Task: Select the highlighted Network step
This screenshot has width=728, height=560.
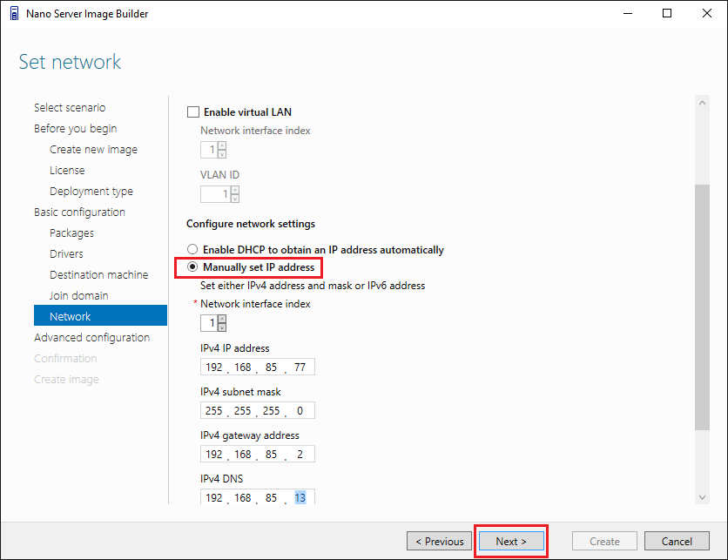Action: (100, 316)
